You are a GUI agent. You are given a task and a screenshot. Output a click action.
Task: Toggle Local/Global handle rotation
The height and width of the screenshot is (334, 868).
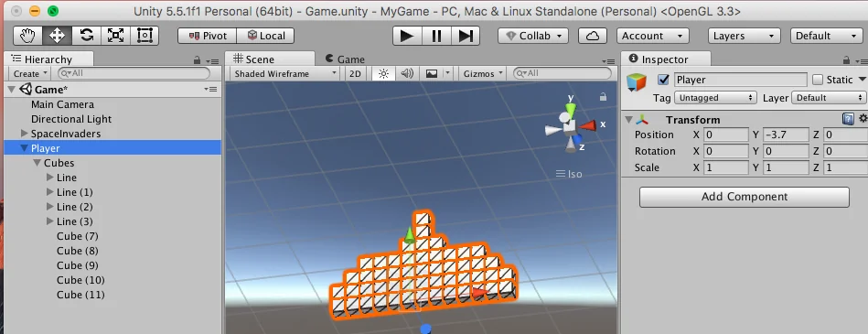pyautogui.click(x=265, y=36)
